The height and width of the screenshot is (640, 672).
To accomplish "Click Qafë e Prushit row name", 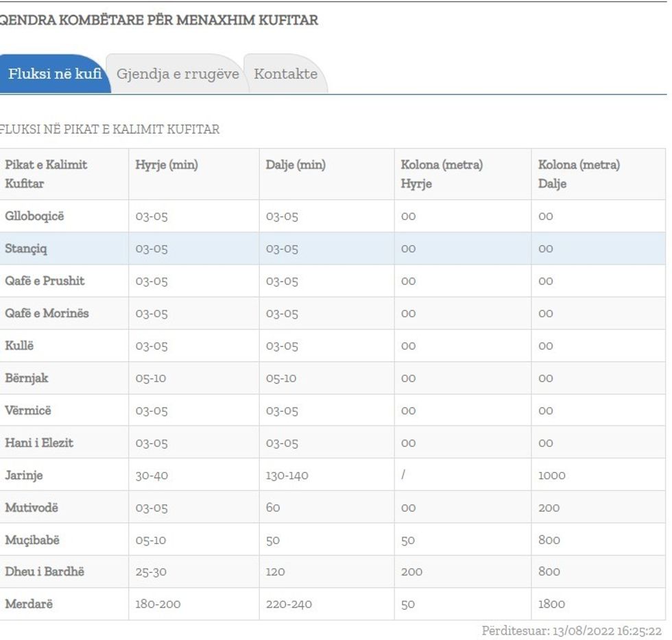I will (45, 281).
